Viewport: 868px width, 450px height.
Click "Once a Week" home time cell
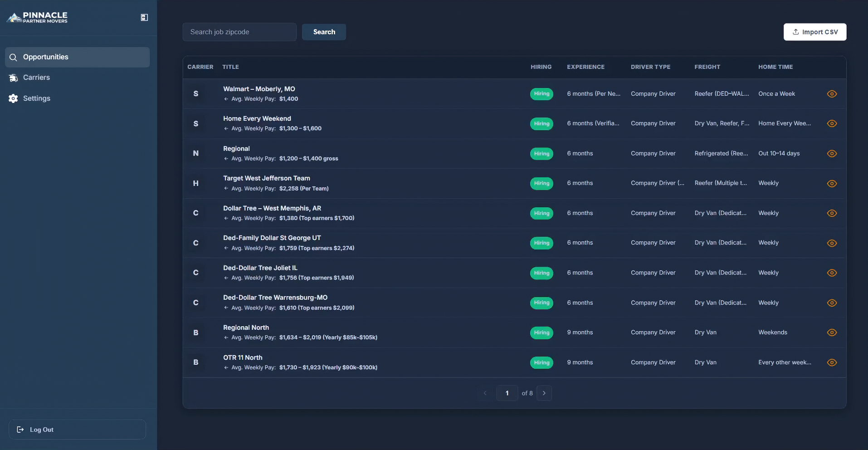(x=776, y=94)
